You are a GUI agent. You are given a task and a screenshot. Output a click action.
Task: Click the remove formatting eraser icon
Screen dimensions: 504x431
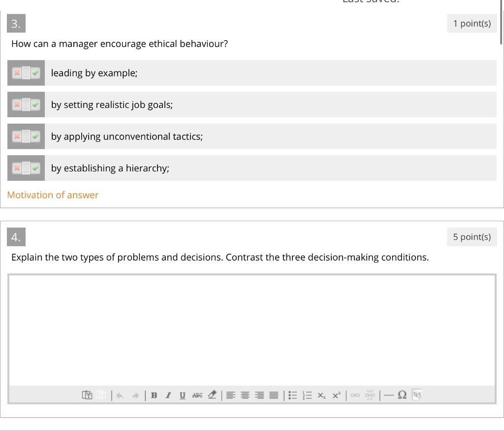[x=212, y=395]
